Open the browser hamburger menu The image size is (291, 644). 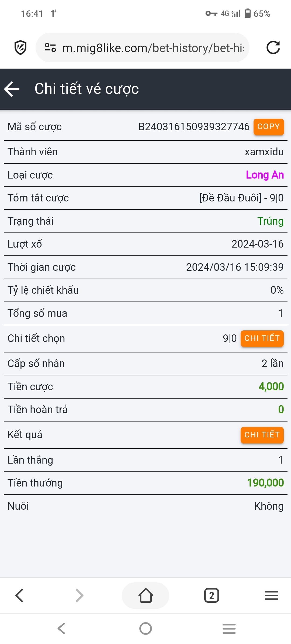(271, 595)
